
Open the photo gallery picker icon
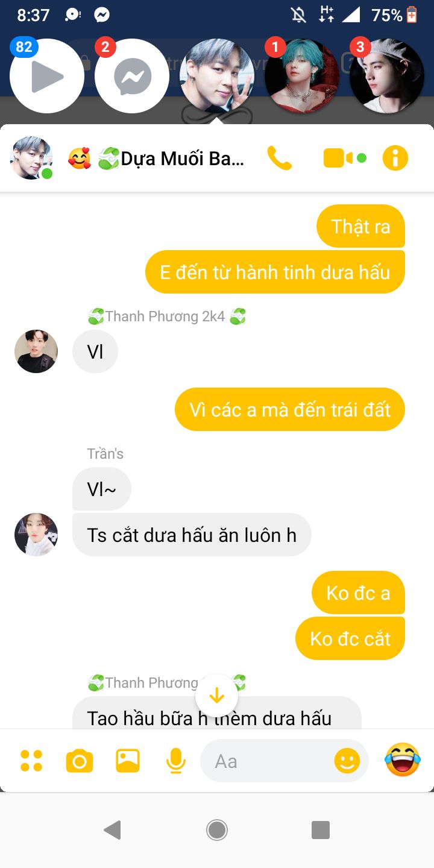[128, 761]
